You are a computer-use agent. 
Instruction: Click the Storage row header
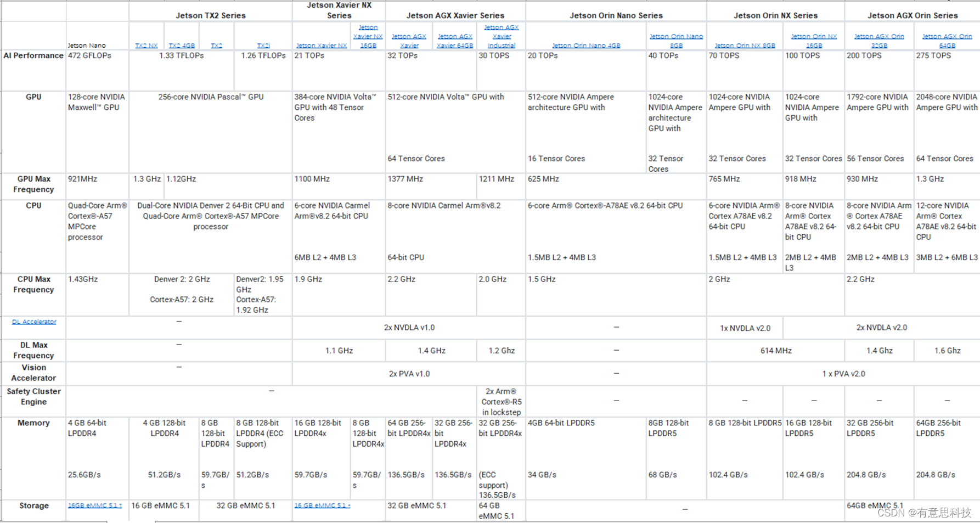pyautogui.click(x=34, y=505)
